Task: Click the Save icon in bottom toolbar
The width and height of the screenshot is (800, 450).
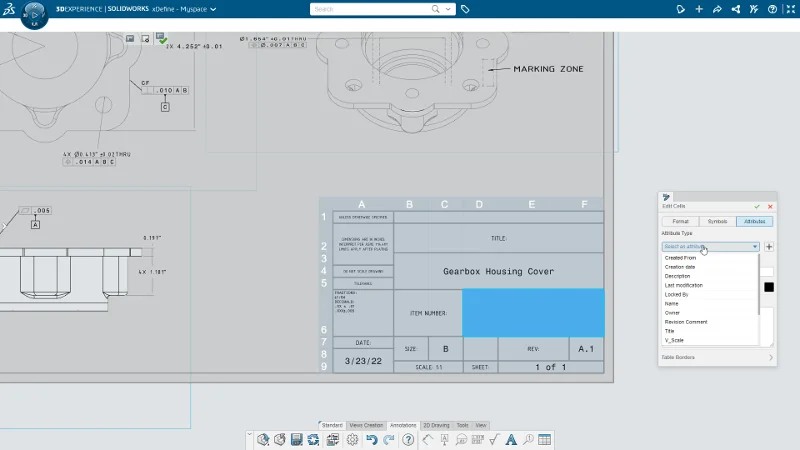Action: [296, 439]
